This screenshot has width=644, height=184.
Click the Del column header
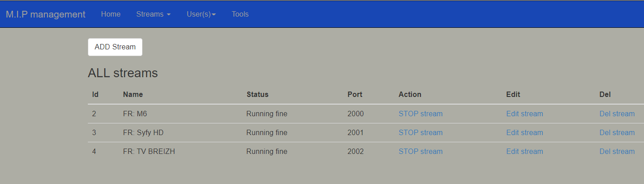point(605,95)
